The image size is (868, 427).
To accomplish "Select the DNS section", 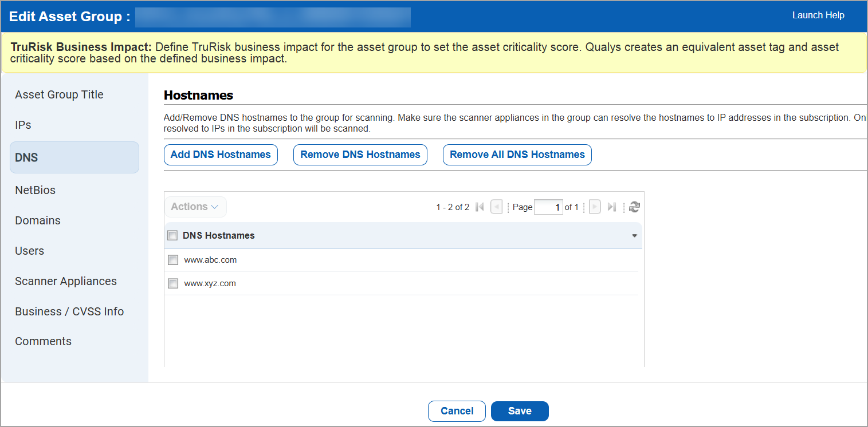I will click(74, 157).
